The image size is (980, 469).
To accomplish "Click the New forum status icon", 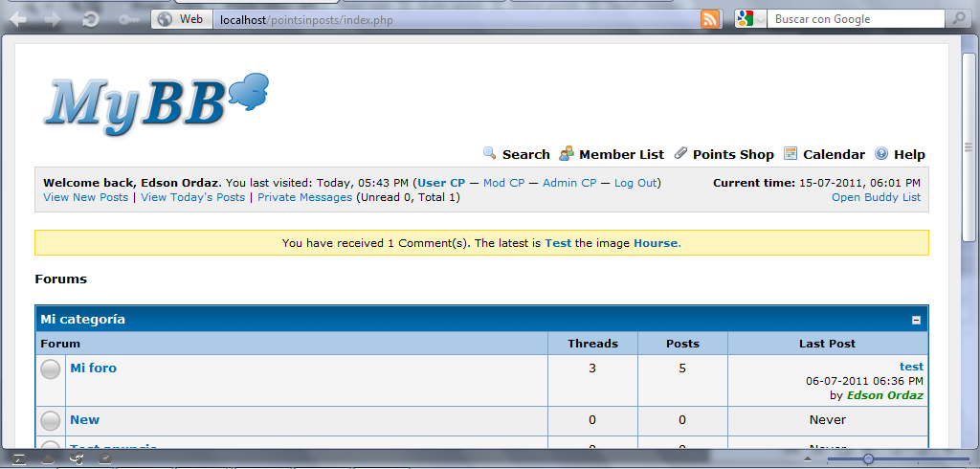I will (x=51, y=420).
